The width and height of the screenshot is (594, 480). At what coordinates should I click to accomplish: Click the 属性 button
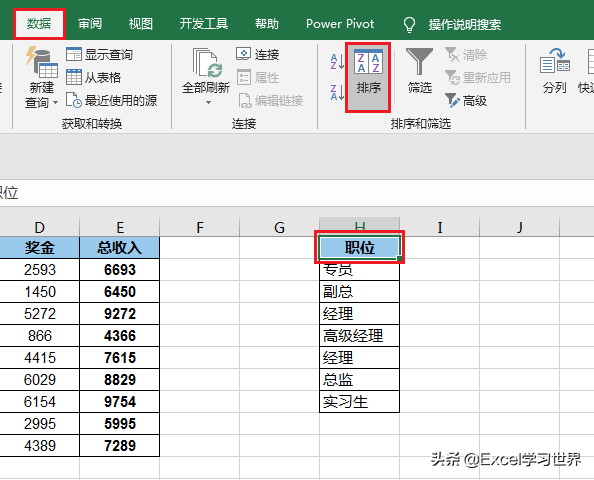(258, 77)
